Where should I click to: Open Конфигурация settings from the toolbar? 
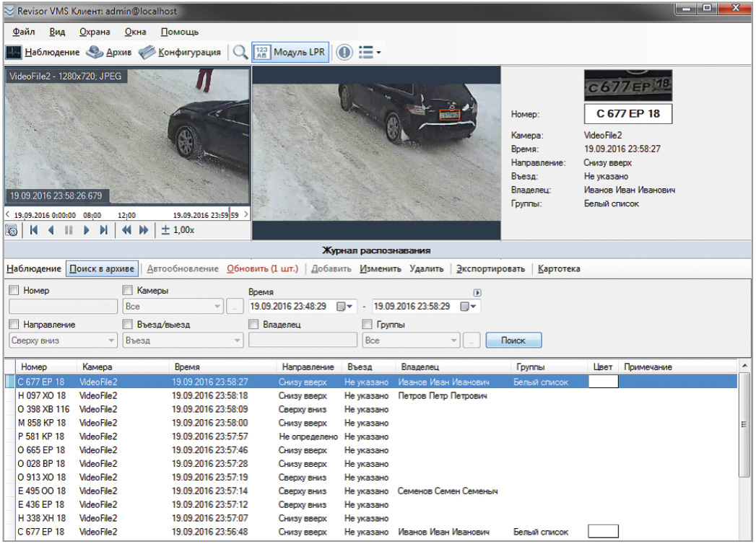tap(180, 52)
